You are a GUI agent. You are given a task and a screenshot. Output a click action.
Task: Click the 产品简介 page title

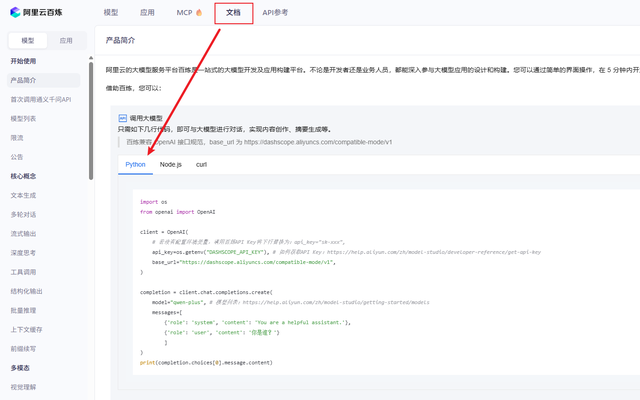pyautogui.click(x=120, y=40)
